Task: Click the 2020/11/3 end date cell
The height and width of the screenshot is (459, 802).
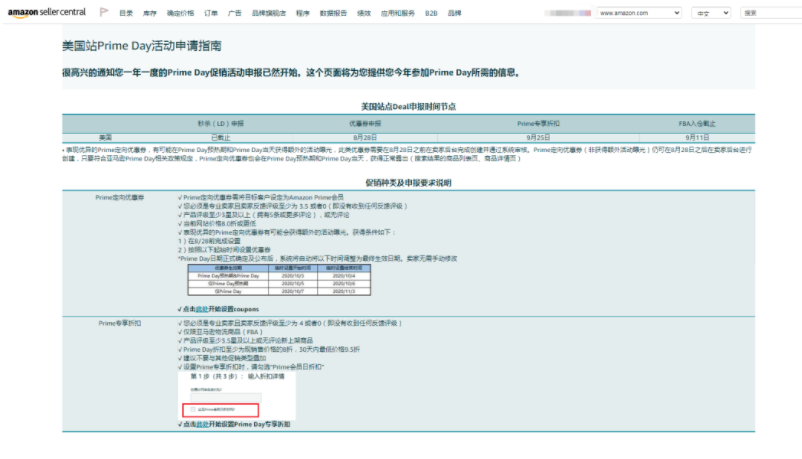Action: [344, 291]
